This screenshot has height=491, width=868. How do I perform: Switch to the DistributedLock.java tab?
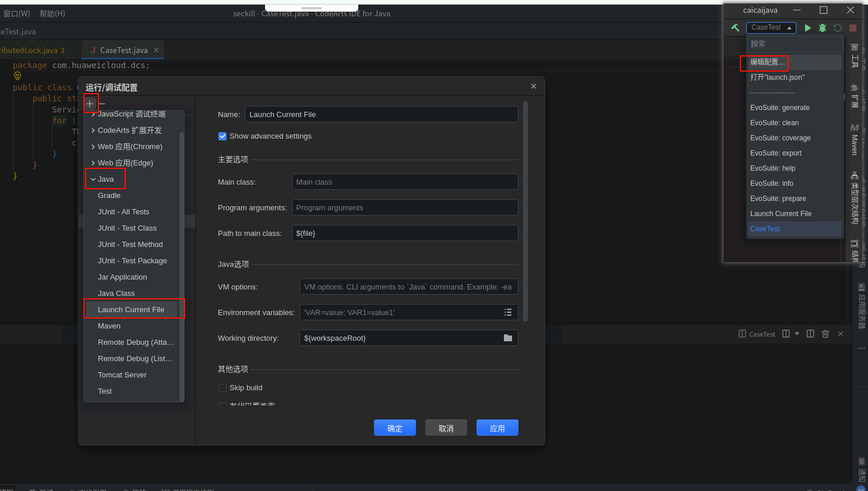click(x=32, y=50)
